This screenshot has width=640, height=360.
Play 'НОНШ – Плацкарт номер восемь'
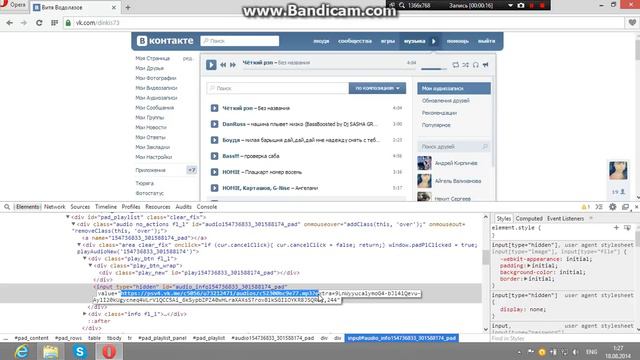[x=214, y=172]
